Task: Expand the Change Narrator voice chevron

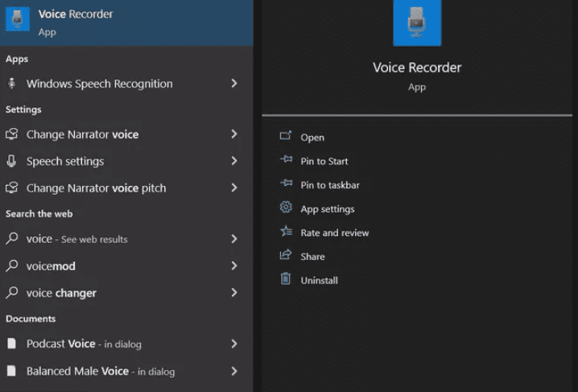Action: tap(234, 134)
